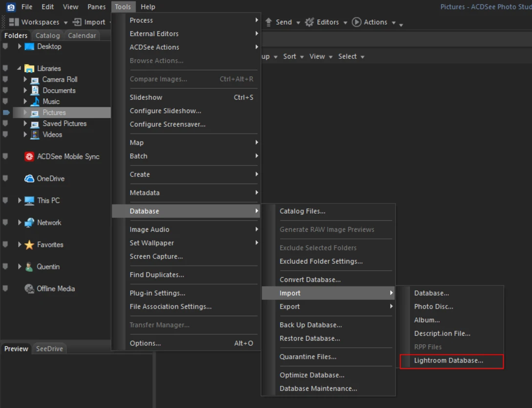Click the Saved Pictures library icon
The image size is (532, 408).
(x=35, y=124)
